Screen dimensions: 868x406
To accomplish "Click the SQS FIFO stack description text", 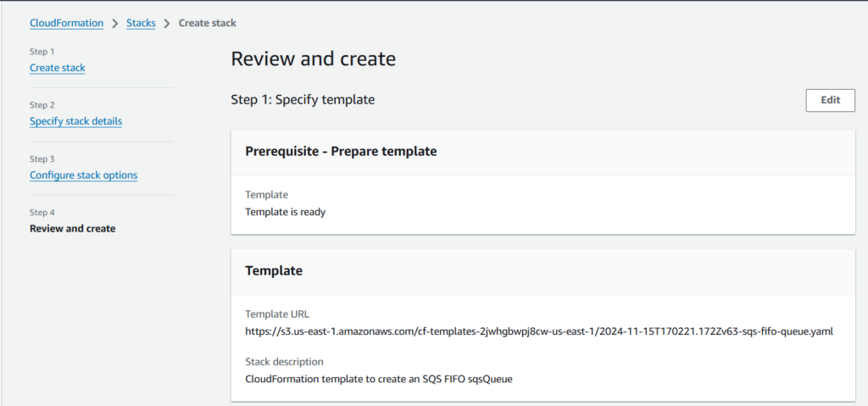I will (x=378, y=379).
